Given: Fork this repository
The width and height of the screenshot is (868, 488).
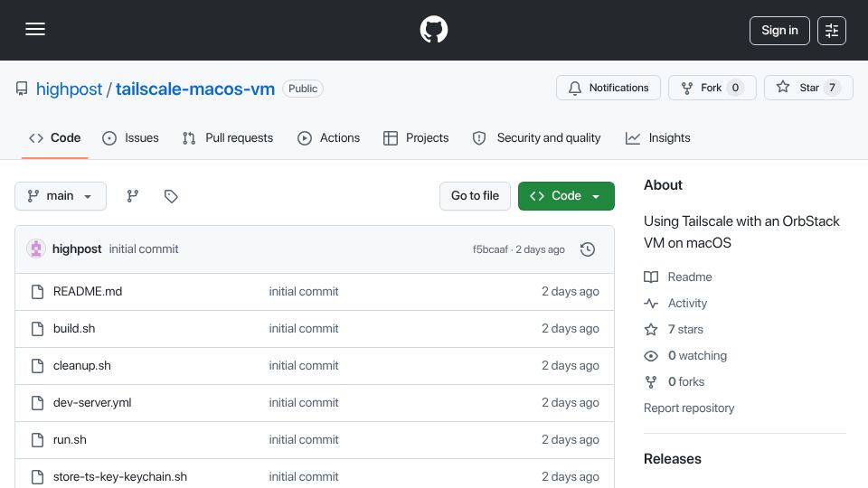Looking at the screenshot, I should (712, 88).
